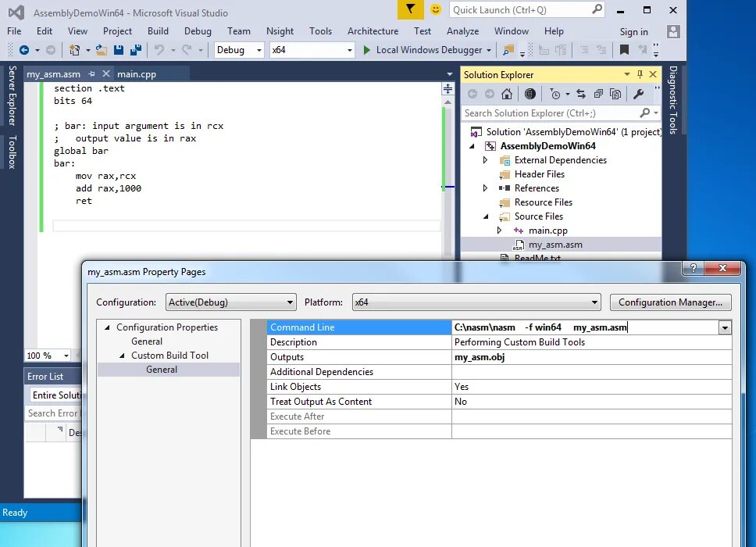The height and width of the screenshot is (547, 756).
Task: Click the editor split window handle
Action: tap(448, 89)
